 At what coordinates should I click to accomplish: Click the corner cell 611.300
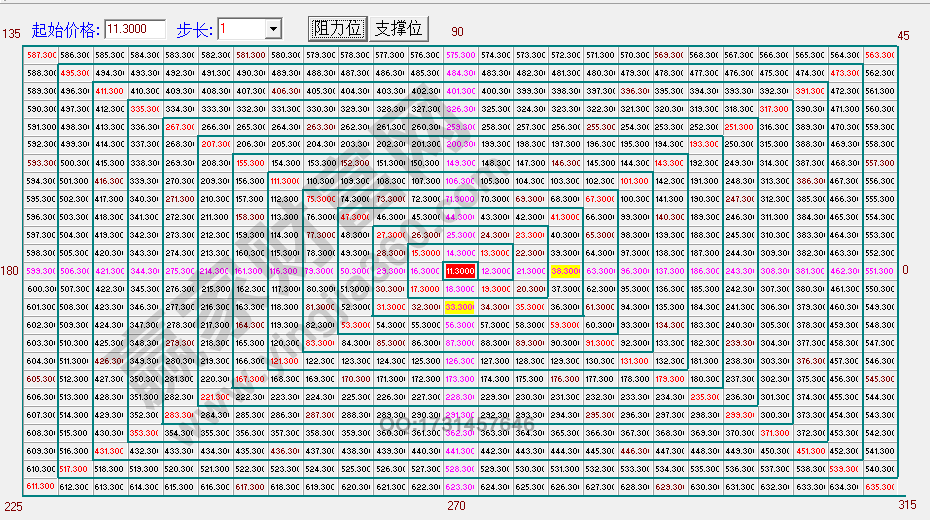[x=41, y=486]
